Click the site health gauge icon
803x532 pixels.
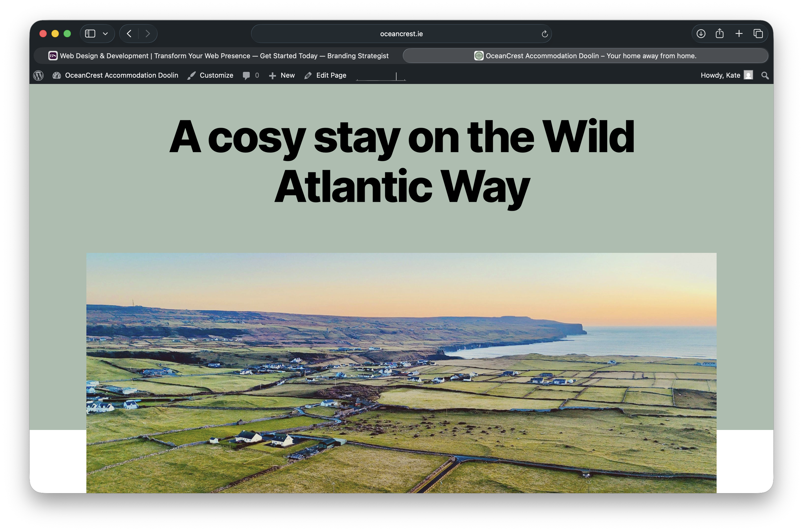(x=57, y=75)
